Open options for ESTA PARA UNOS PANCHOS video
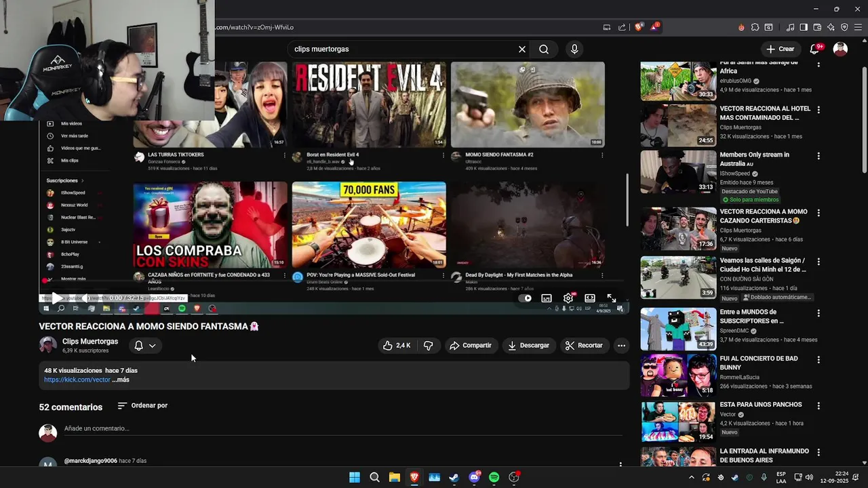The image size is (868, 488). click(x=818, y=406)
